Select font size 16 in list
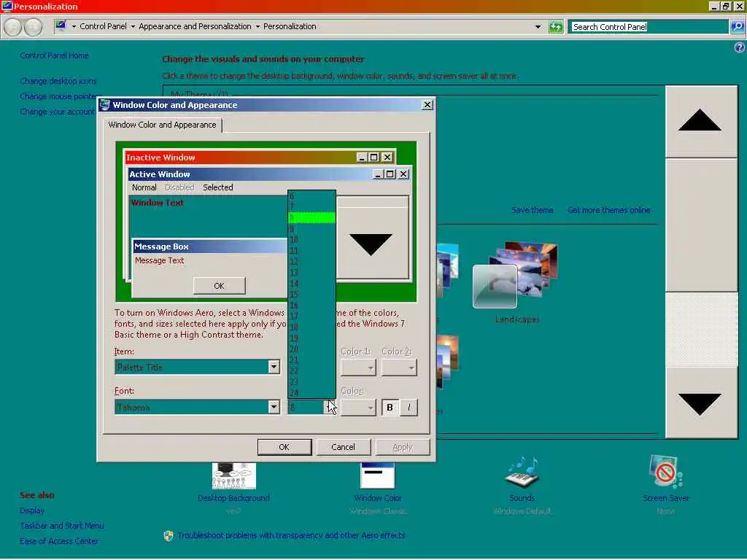The width and height of the screenshot is (747, 560). (312, 306)
